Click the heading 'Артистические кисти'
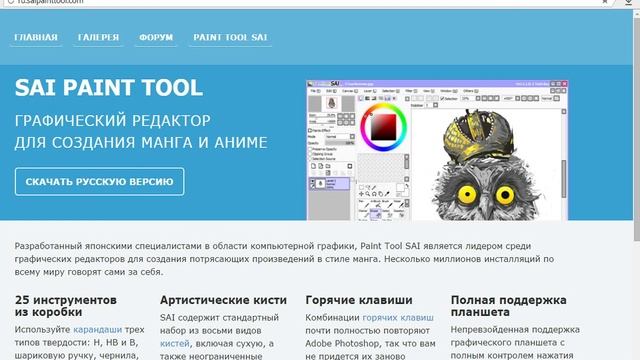The height and width of the screenshot is (360, 640). coord(223,300)
